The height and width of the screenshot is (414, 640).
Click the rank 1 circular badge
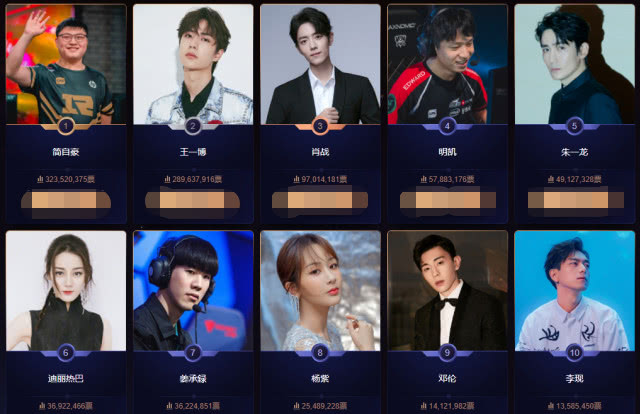coord(66,126)
